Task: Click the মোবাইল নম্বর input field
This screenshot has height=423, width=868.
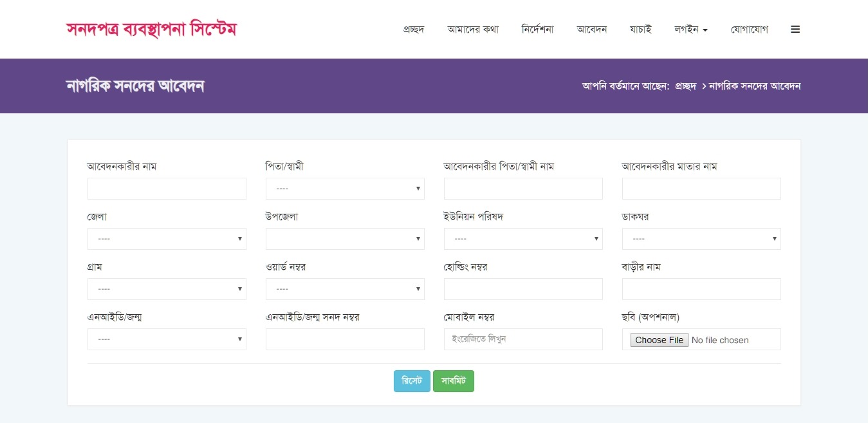Action: tap(523, 339)
